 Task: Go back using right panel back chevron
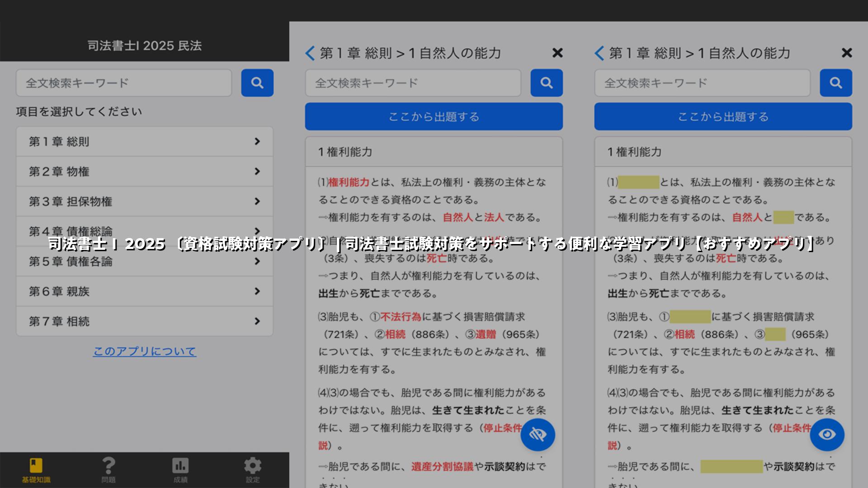[599, 53]
